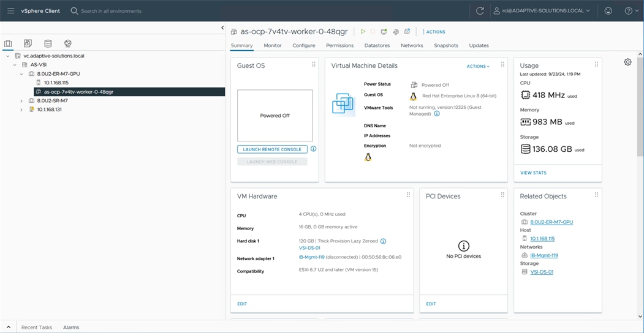Open the feedback smiley icon
This screenshot has height=333, width=644.
coord(608,11)
